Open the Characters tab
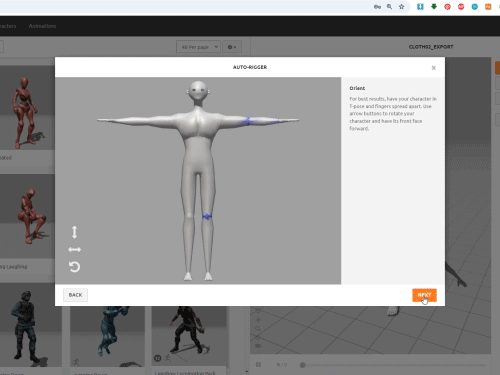500x375 pixels. pos(7,26)
